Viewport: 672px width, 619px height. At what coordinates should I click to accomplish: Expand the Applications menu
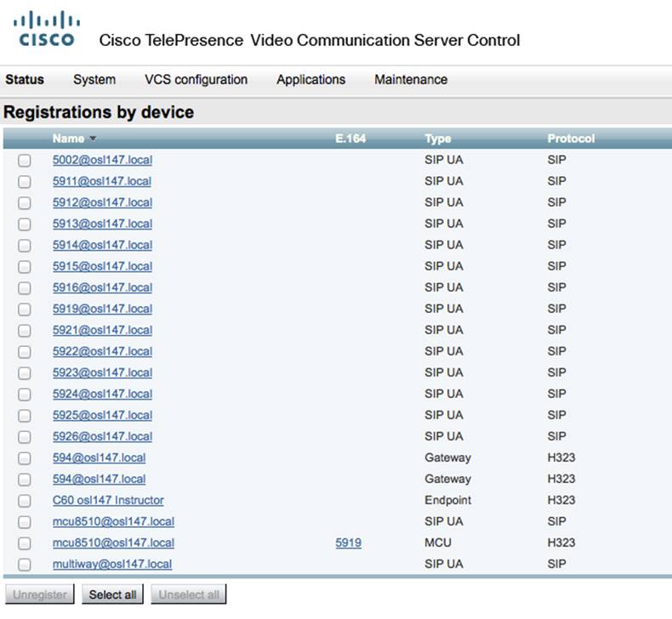310,80
